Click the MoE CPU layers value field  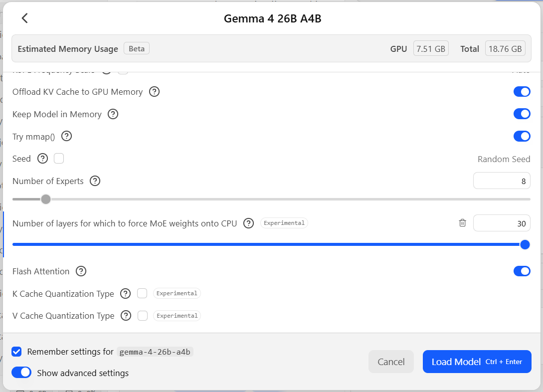click(x=501, y=223)
